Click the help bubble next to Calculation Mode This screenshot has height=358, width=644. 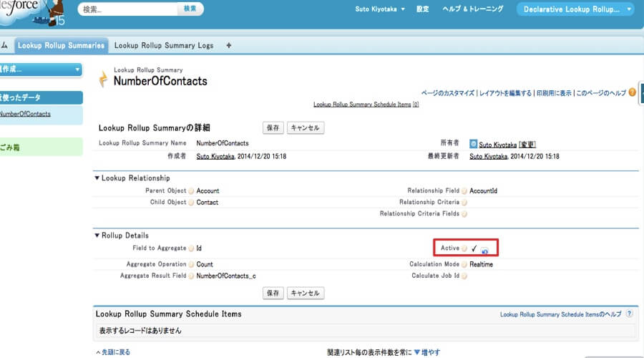pos(465,264)
